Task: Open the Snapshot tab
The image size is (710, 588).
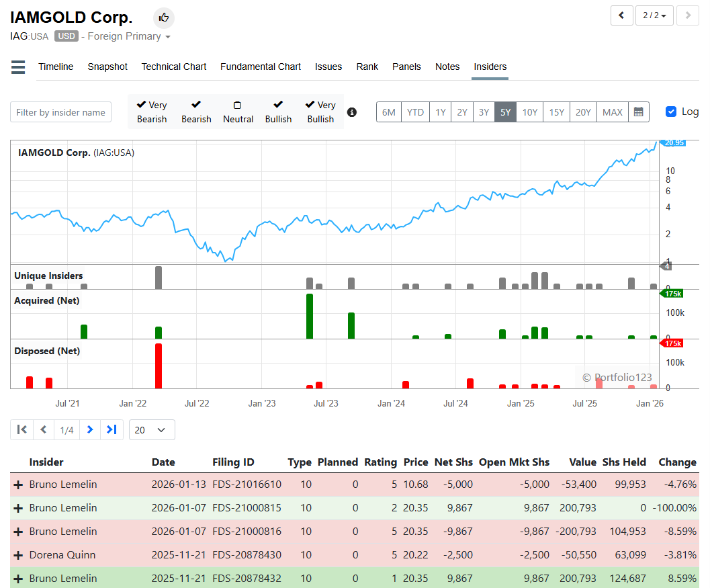Action: (107, 67)
